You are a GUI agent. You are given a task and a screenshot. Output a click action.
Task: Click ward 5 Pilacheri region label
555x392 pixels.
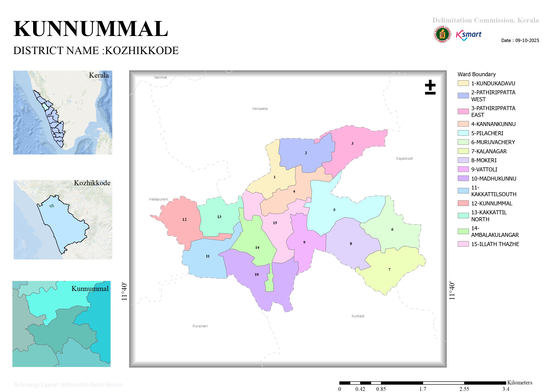(x=334, y=210)
